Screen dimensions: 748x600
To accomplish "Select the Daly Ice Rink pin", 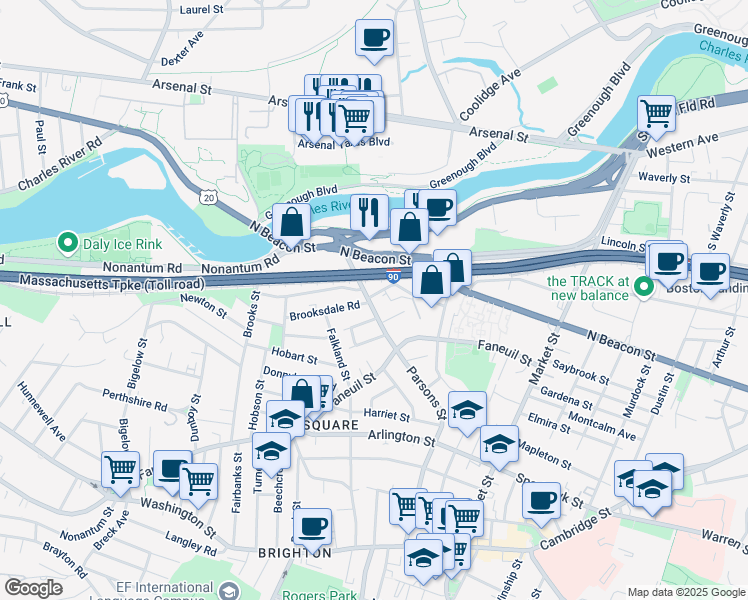I will (68, 243).
